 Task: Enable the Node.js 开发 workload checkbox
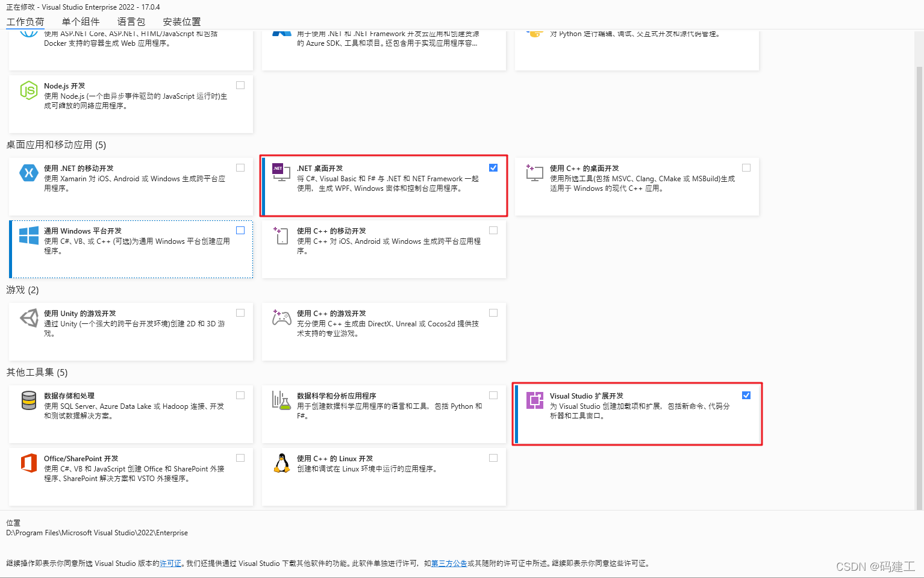(240, 85)
